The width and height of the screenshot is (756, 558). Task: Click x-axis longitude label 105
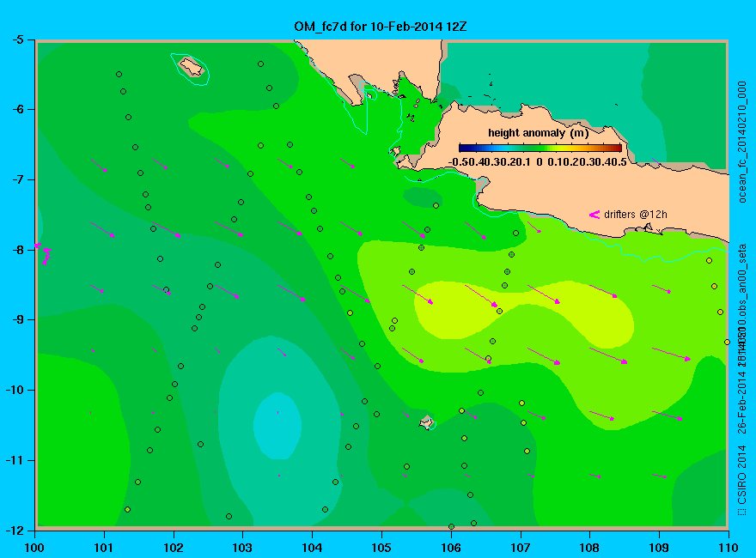click(x=381, y=548)
